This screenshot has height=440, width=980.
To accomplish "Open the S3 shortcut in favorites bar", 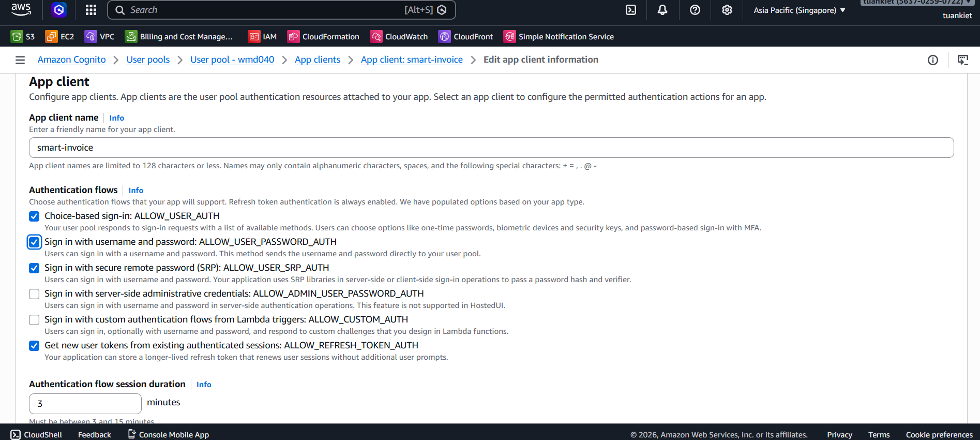I will (23, 37).
